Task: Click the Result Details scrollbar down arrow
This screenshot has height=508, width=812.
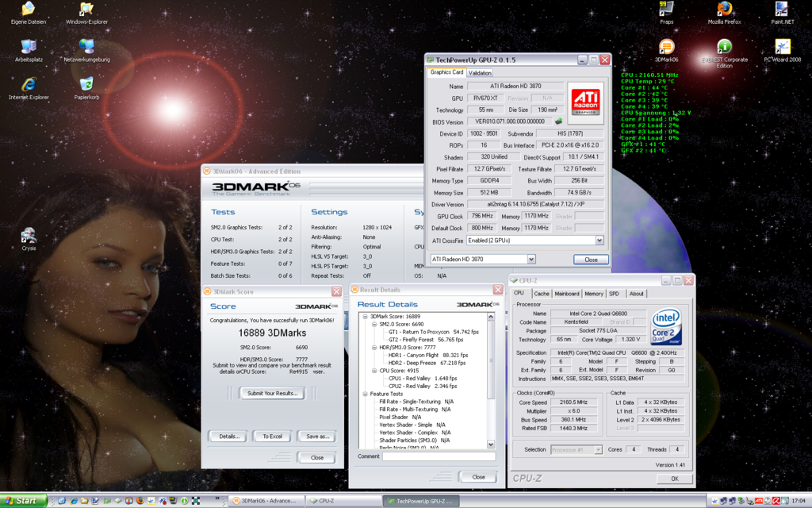Action: [491, 444]
